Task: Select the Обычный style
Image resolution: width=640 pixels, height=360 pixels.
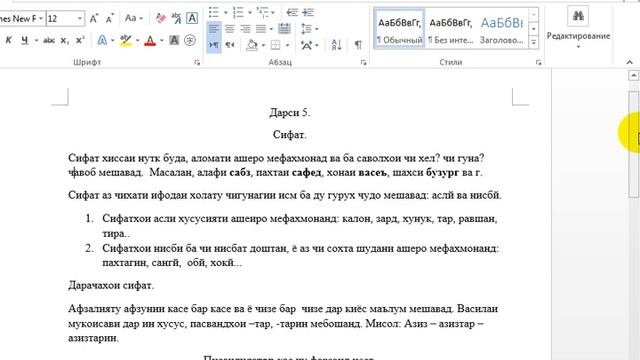Action: (400, 29)
